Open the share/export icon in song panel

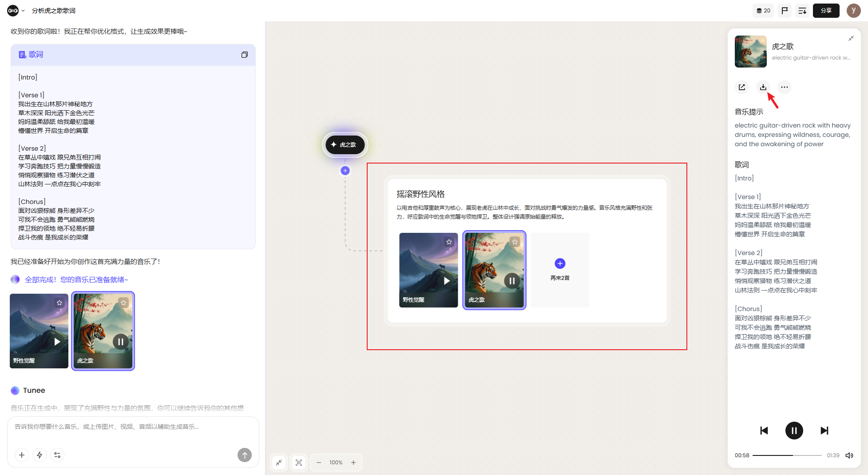(x=741, y=87)
